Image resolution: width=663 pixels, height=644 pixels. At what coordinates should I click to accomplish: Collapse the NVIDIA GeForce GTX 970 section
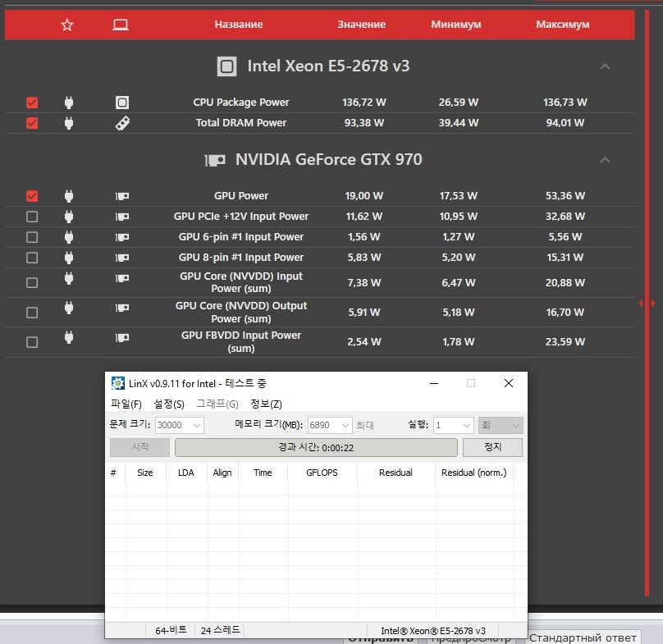605,160
